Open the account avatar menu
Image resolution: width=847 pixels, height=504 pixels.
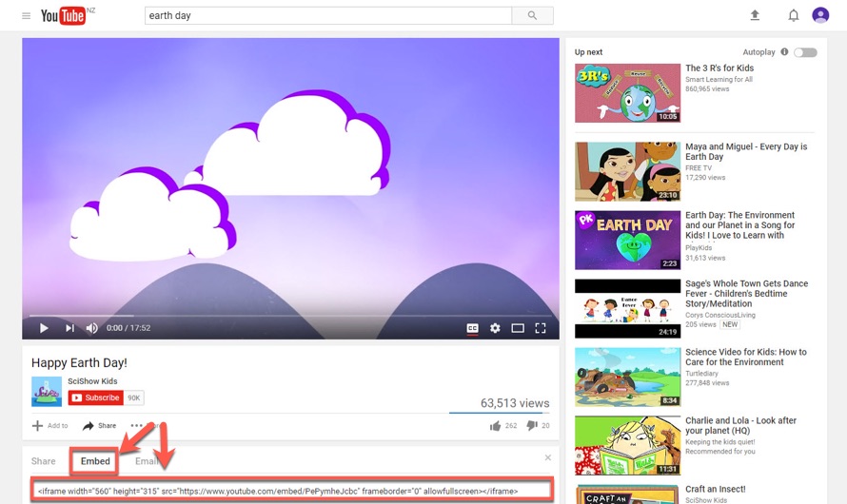(820, 15)
